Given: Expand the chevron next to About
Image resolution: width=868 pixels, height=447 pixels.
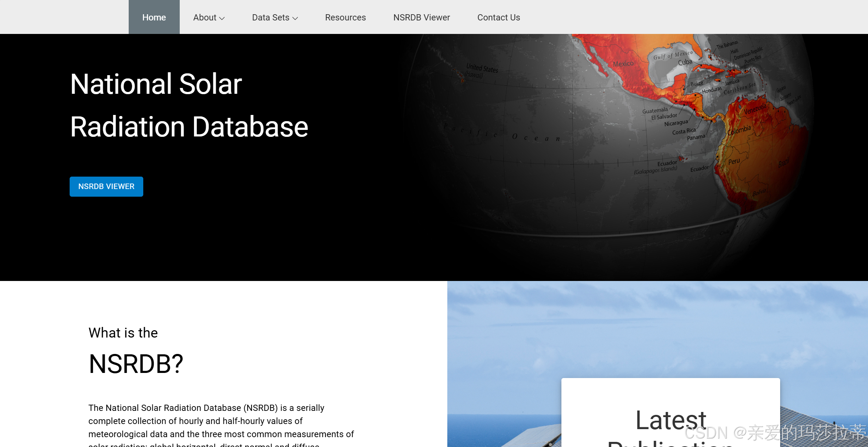Looking at the screenshot, I should point(222,18).
